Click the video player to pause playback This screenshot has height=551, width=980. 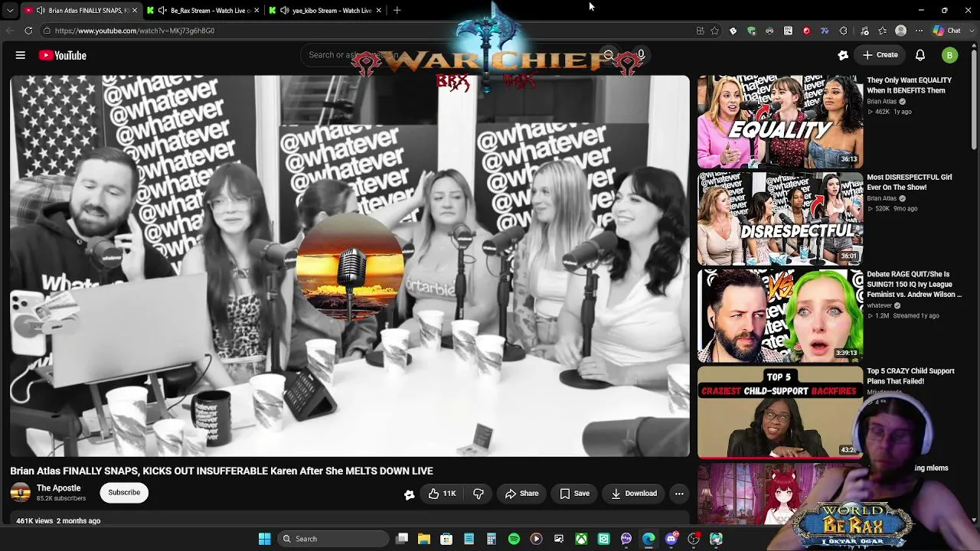point(350,266)
